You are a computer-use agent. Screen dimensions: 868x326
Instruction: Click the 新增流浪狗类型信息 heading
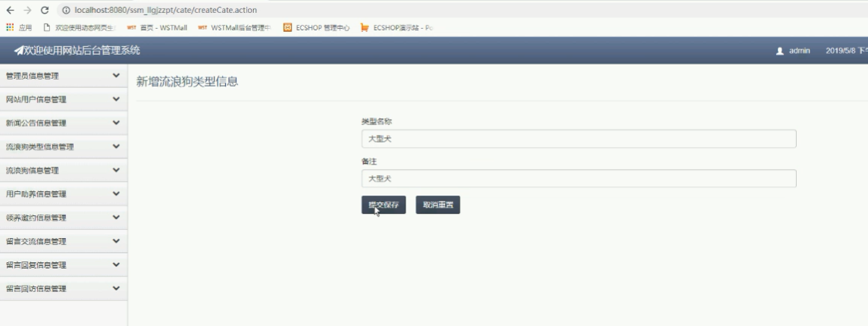[187, 82]
